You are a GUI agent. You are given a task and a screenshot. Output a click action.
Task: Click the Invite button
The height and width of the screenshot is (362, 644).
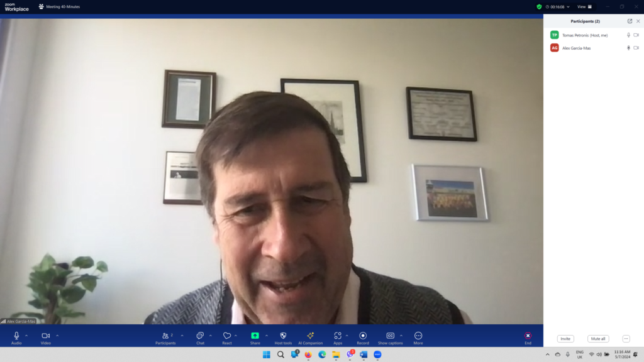point(565,339)
